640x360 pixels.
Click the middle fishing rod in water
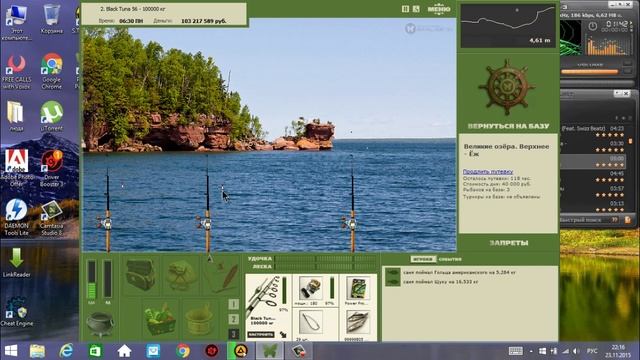[207, 204]
